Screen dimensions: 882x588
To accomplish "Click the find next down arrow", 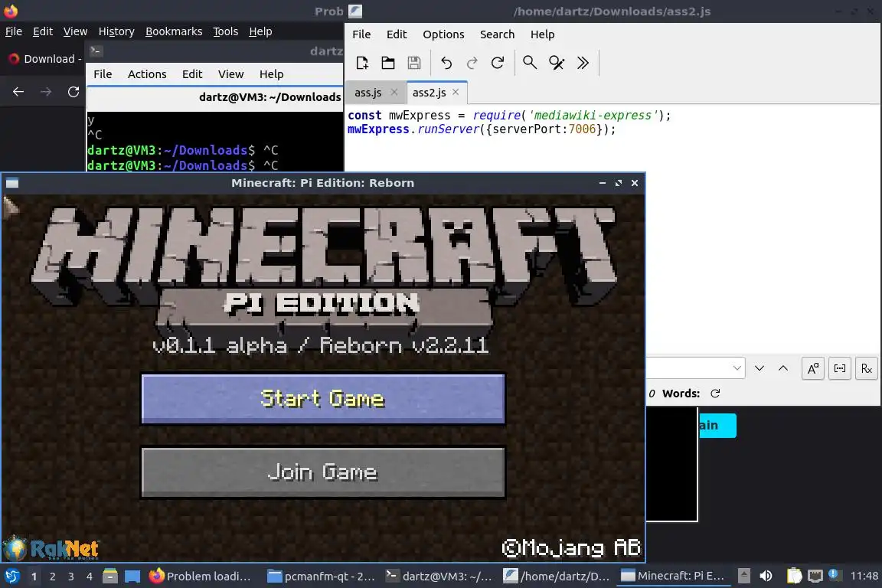I will click(759, 368).
